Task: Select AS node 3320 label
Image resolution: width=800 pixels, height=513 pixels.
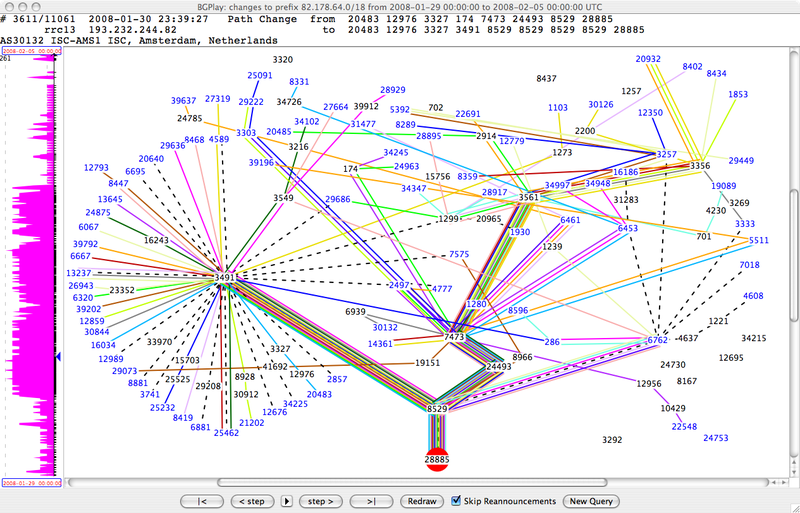Action: [283, 59]
